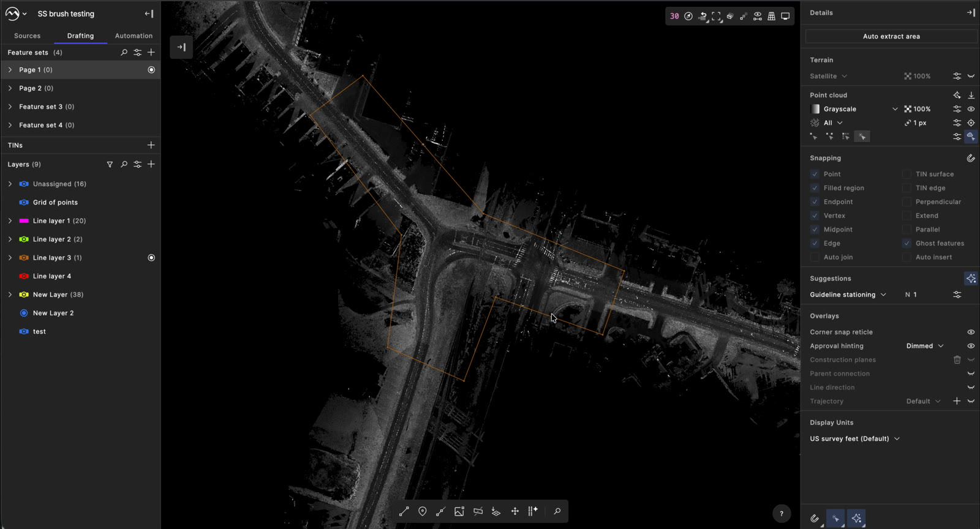
Task: Hide the Corner snap reticle overlay
Action: [x=971, y=332]
